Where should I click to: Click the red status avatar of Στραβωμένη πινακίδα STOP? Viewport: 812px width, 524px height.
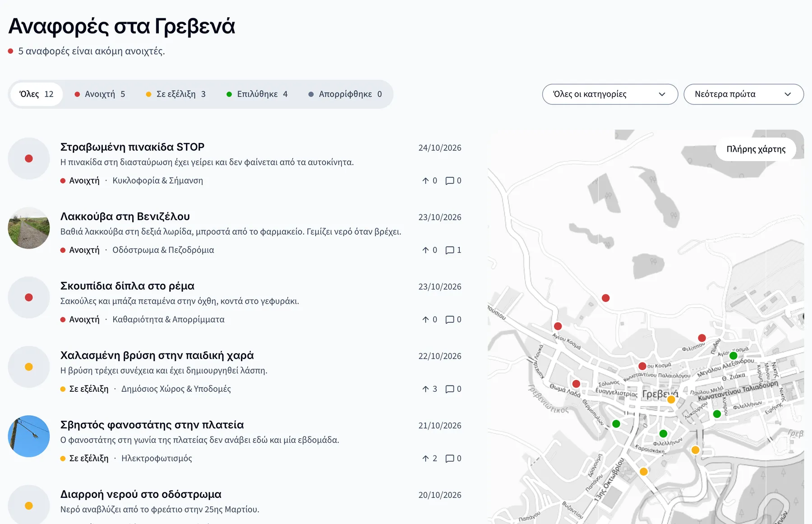click(29, 158)
